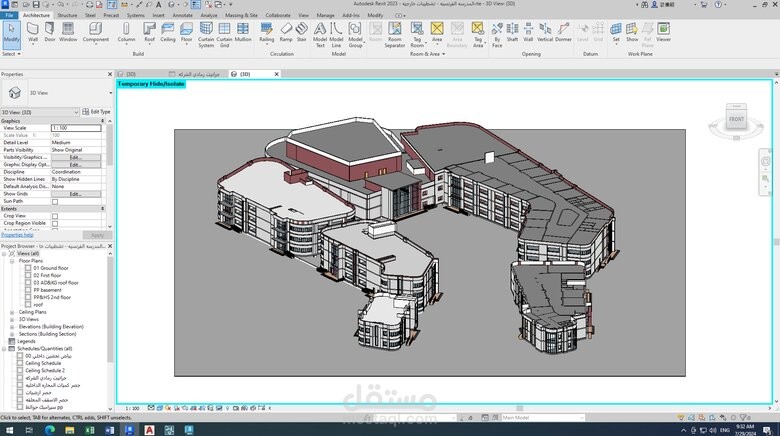Viewport: 780px width, 436px height.
Task: Click the Save icon in quick access toolbar
Action: (34, 4)
